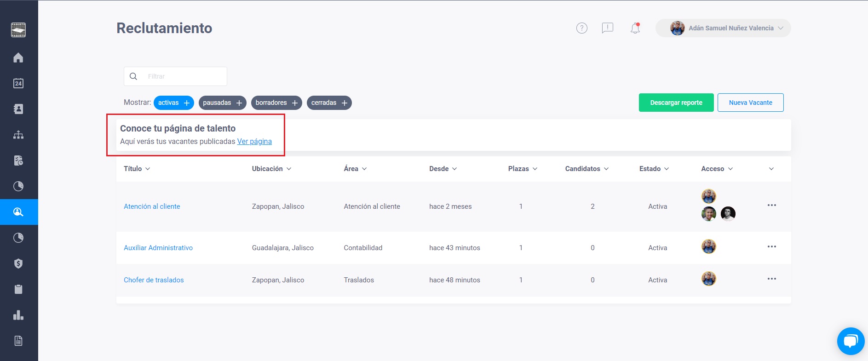868x361 pixels.
Task: Open the bar chart icon in sidebar
Action: (18, 315)
